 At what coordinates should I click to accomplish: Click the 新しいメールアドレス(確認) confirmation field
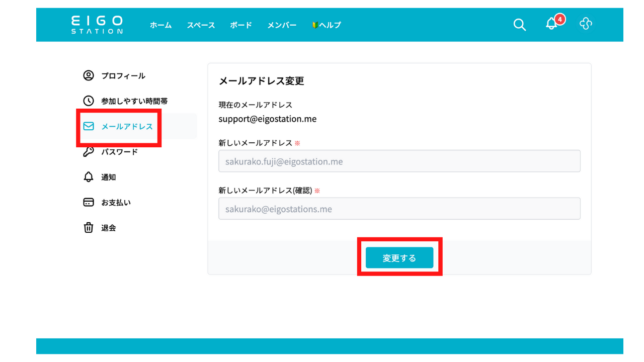click(x=399, y=208)
